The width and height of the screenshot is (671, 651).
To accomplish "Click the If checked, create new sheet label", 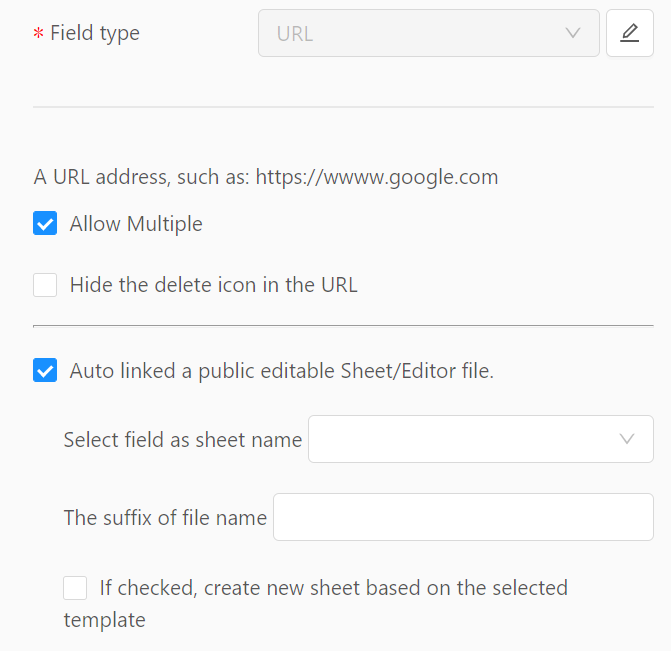I will (316, 603).
